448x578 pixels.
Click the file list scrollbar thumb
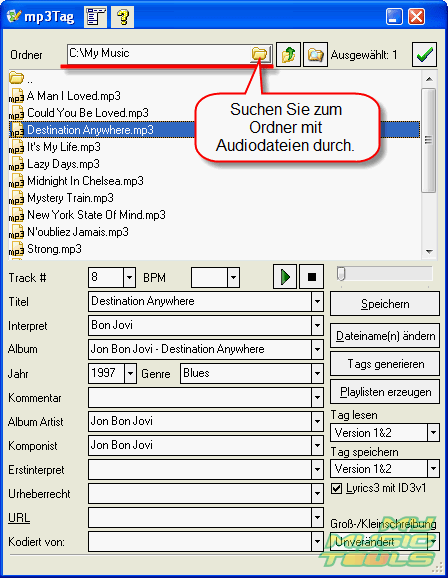428,140
